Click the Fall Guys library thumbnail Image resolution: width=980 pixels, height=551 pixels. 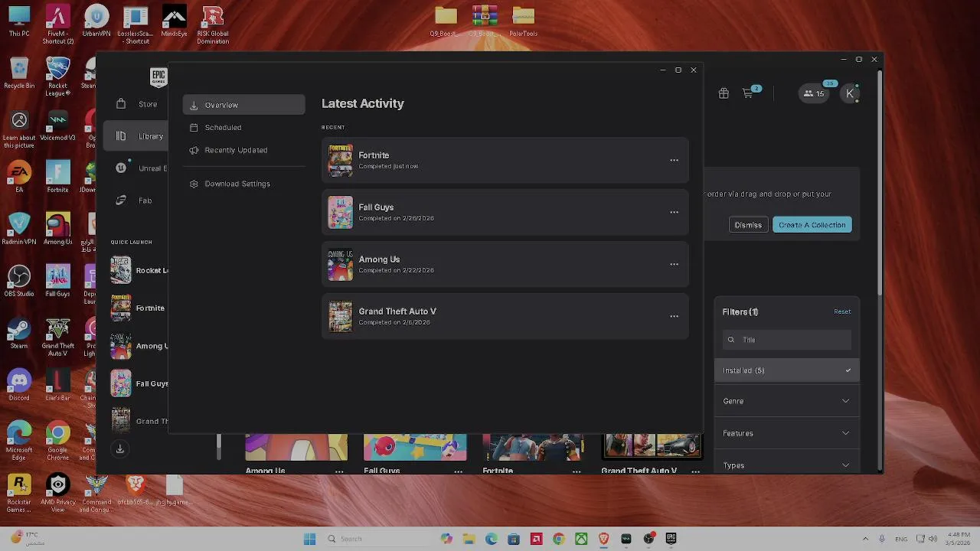click(x=415, y=447)
